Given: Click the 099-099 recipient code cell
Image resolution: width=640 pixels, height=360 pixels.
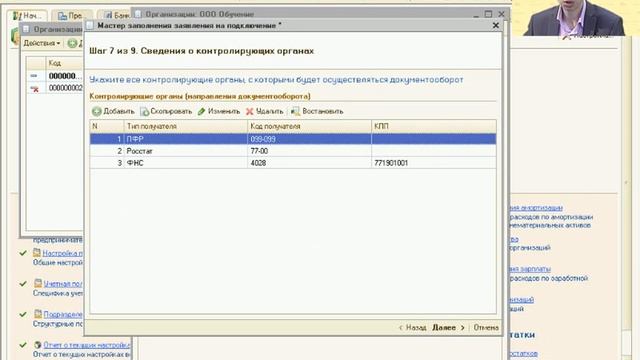Looking at the screenshot, I should coord(309,139).
